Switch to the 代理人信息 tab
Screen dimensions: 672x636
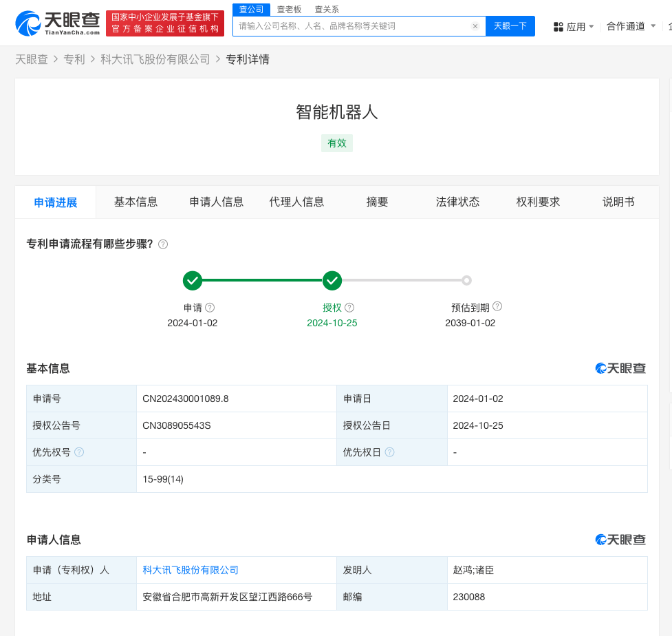pos(296,202)
